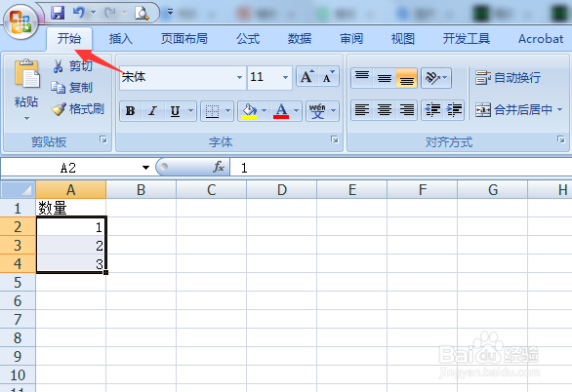Decrease indent in alignment group

[432, 109]
